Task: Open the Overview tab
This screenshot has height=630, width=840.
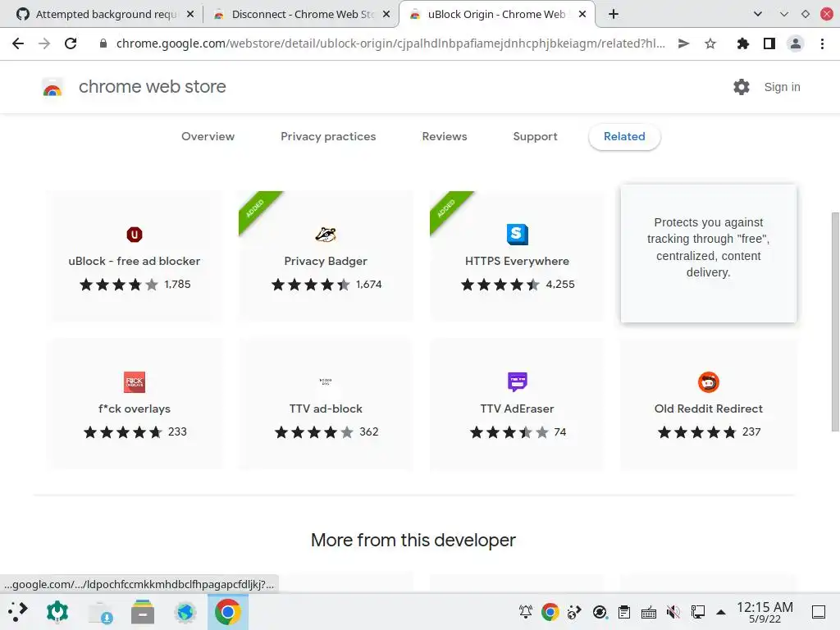Action: (x=208, y=137)
